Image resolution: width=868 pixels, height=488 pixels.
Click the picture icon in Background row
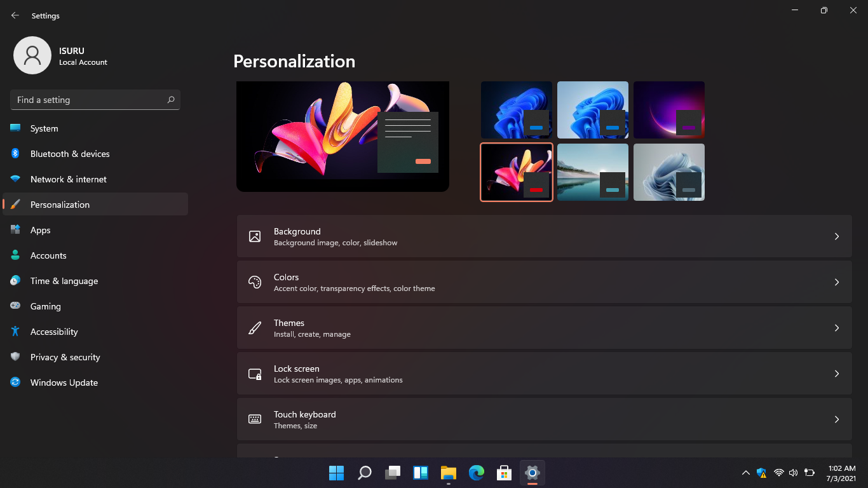pyautogui.click(x=255, y=236)
